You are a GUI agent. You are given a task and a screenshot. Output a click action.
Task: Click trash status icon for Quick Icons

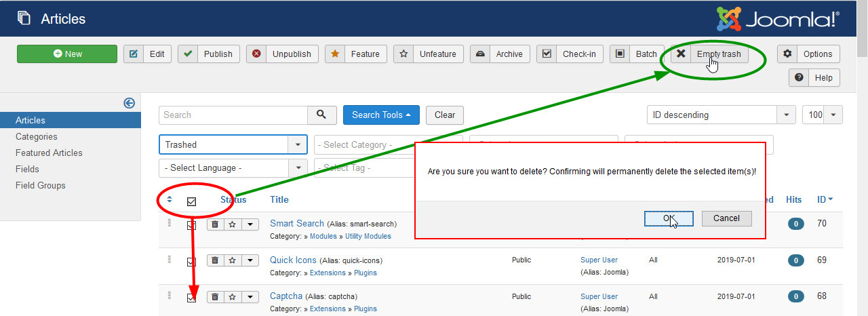(215, 260)
